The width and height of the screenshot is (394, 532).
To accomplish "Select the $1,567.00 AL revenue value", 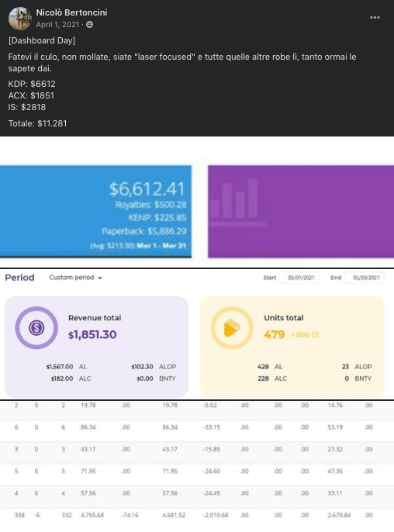I will pos(60,367).
